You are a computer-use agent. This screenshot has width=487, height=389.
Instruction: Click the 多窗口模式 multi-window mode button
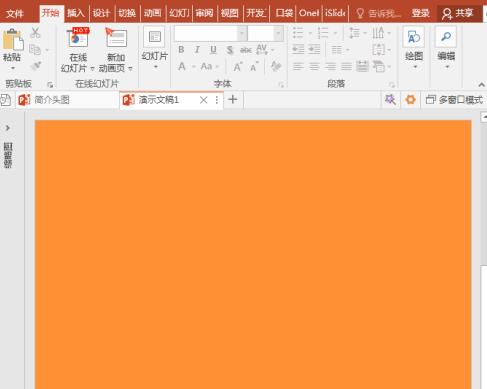(454, 99)
